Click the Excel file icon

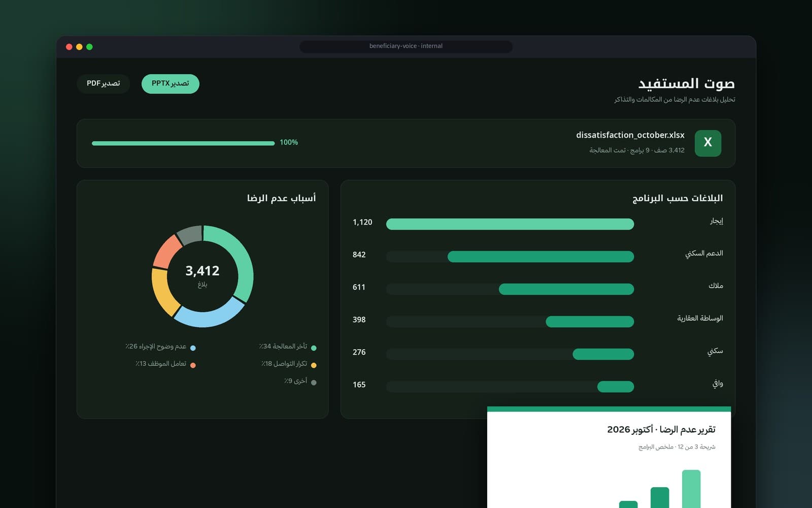click(708, 143)
